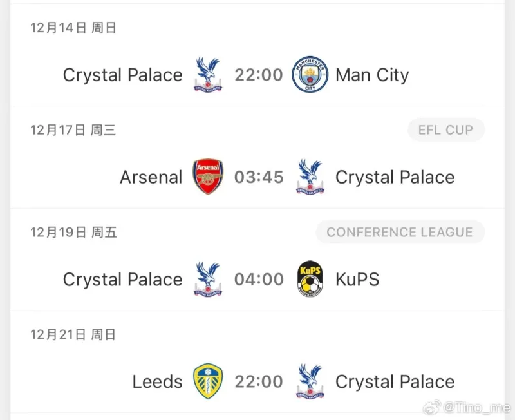The image size is (515, 420).
Task: Select the KuPS team name
Action: (x=357, y=280)
